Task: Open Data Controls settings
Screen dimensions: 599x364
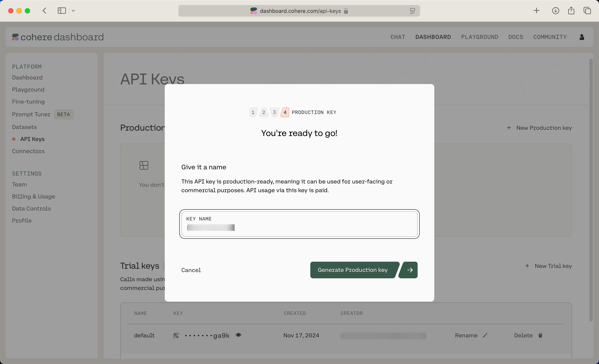Action: pyautogui.click(x=31, y=209)
